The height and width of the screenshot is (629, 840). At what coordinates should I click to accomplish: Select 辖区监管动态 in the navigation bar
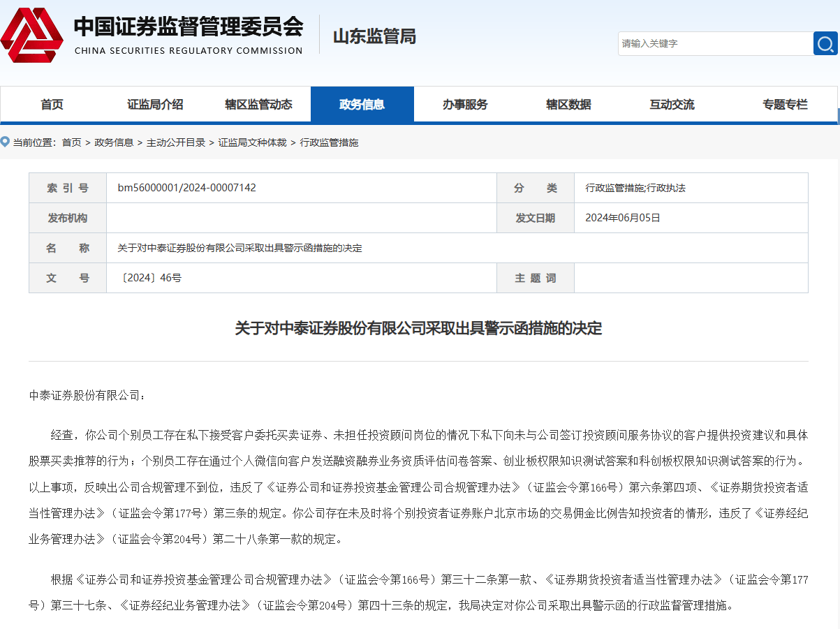pos(258,104)
